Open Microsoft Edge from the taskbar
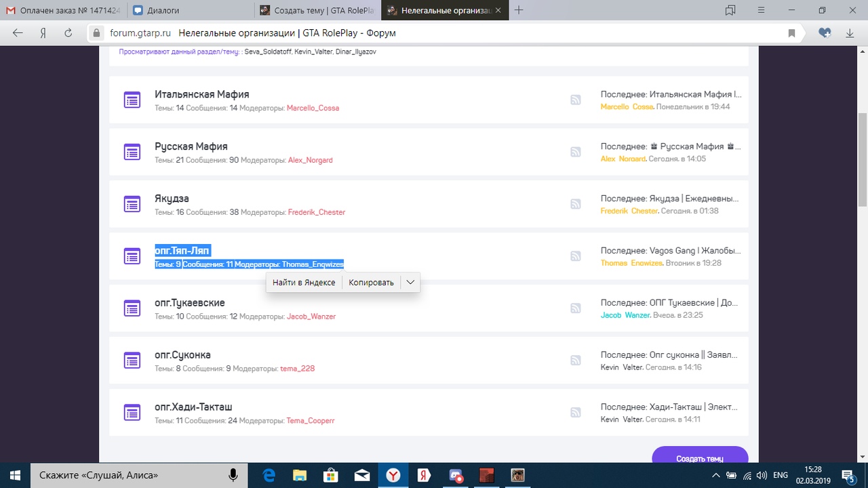Image resolution: width=868 pixels, height=488 pixels. point(269,475)
